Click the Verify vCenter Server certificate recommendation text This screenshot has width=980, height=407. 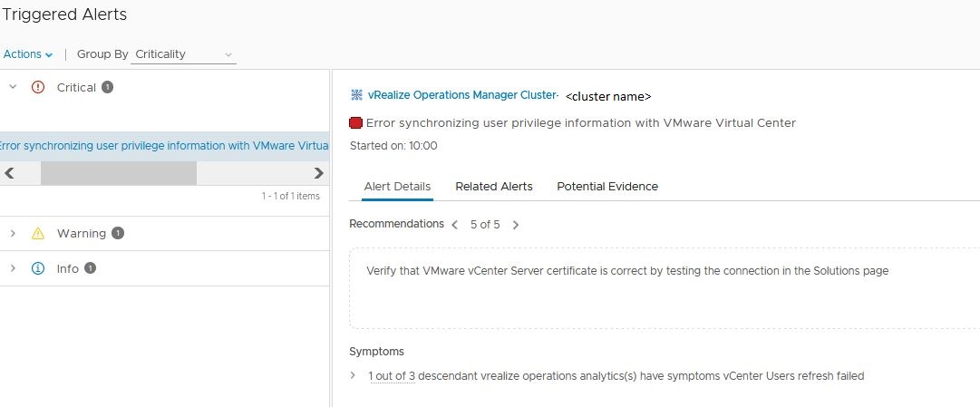click(627, 271)
